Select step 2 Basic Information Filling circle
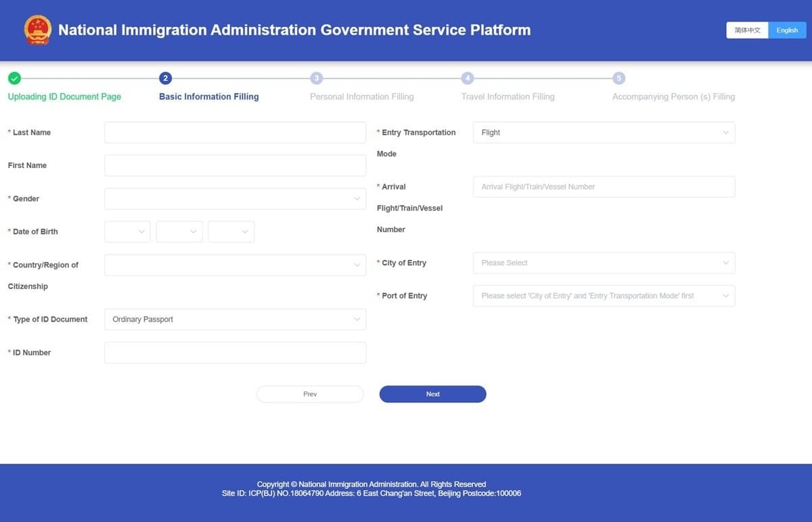Viewport: 812px width, 522px height. (x=166, y=78)
